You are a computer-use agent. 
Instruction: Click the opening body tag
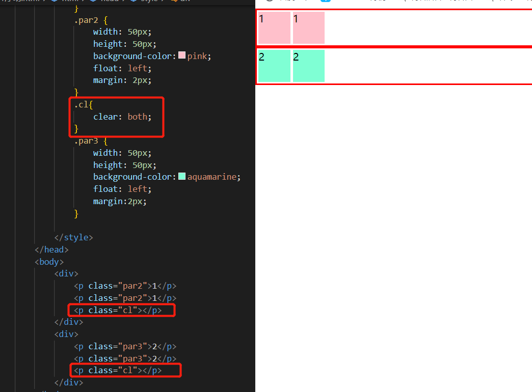click(49, 262)
